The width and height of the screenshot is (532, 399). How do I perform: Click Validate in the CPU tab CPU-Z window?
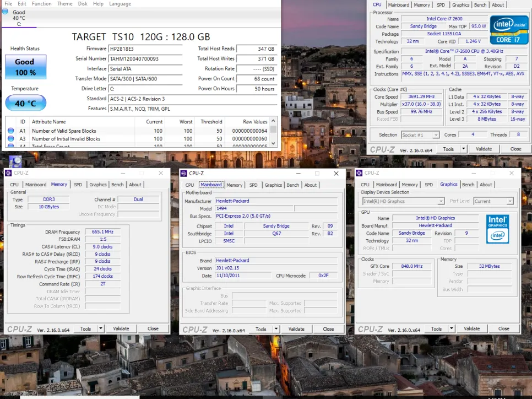484,149
